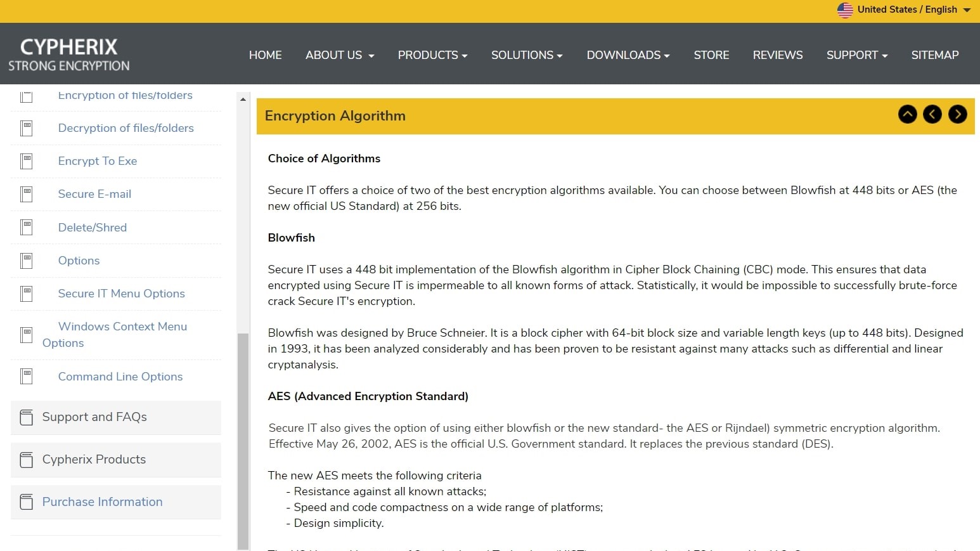Open the Encrypt To Exe topic
The height and width of the screenshot is (551, 980).
tap(98, 161)
